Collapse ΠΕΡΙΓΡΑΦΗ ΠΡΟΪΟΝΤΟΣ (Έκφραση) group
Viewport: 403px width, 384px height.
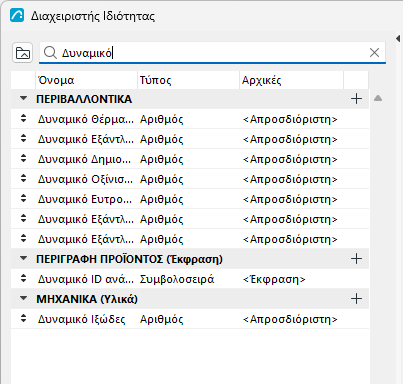coord(23,259)
